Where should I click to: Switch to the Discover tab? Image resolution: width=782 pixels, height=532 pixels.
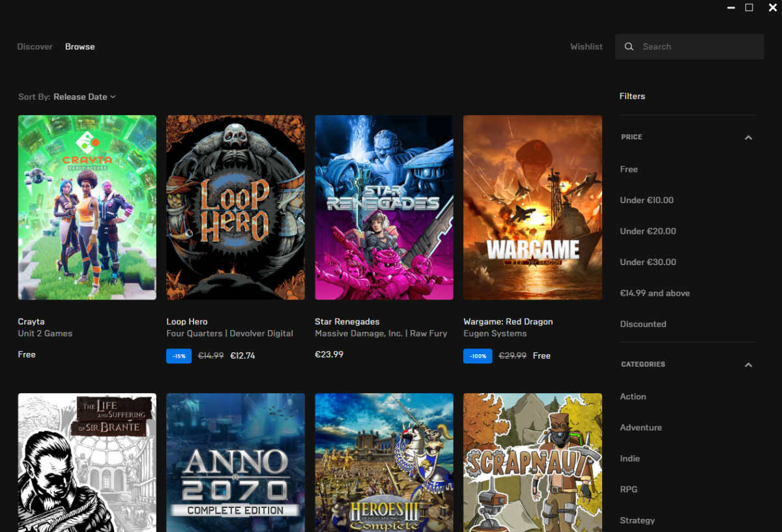coord(35,47)
